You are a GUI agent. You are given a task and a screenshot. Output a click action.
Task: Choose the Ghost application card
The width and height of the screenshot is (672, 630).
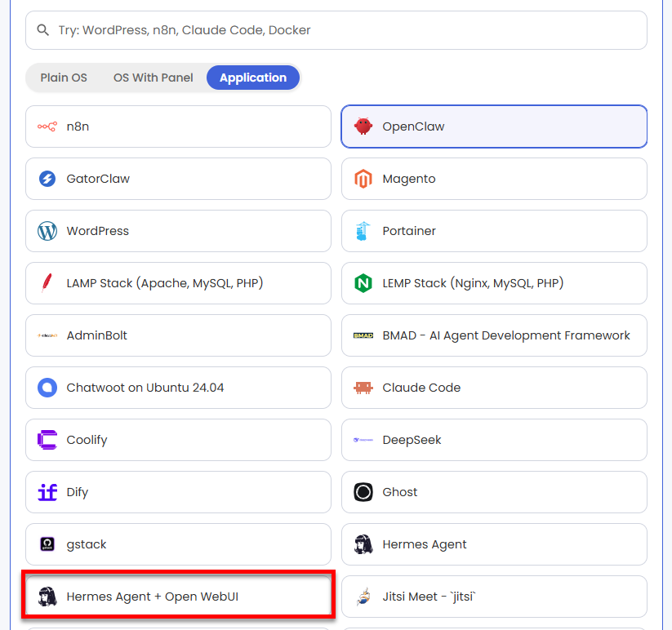(494, 492)
